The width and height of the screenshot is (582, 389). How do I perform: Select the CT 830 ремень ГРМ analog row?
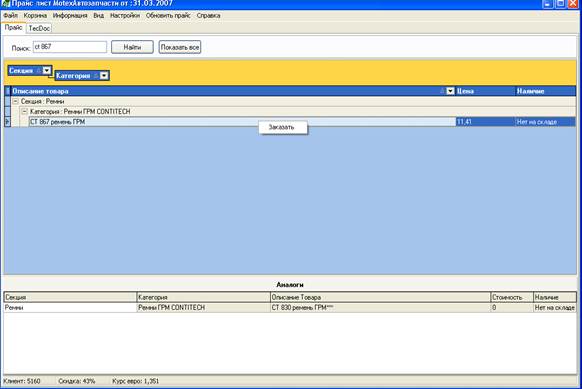click(x=290, y=308)
